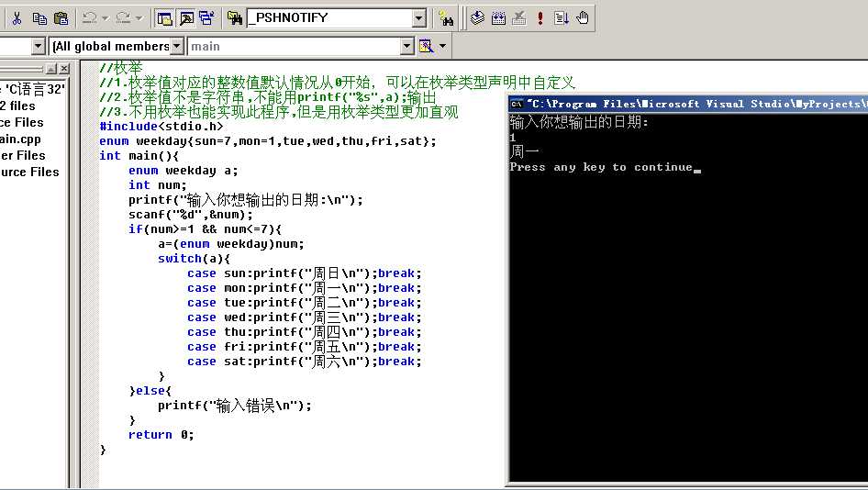
Task: Open the Window List icon
Action: [x=206, y=18]
